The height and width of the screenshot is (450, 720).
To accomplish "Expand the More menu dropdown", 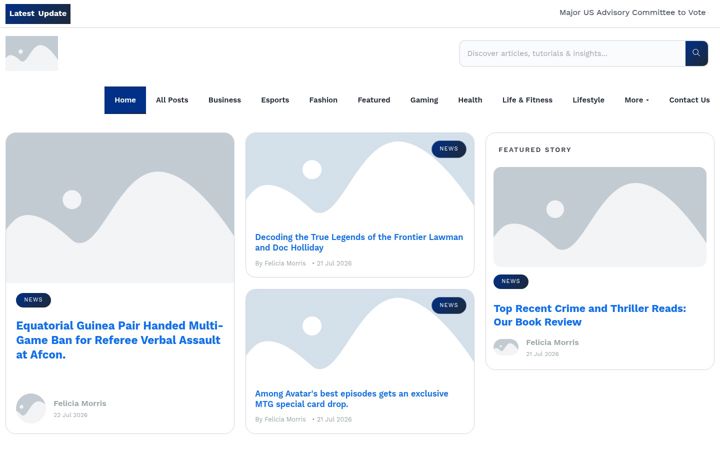I will coord(636,100).
